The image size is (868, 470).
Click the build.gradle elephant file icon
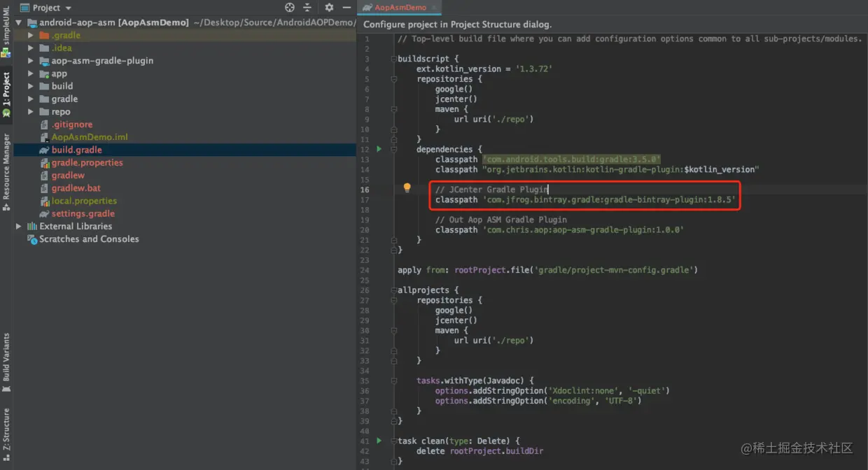click(44, 150)
